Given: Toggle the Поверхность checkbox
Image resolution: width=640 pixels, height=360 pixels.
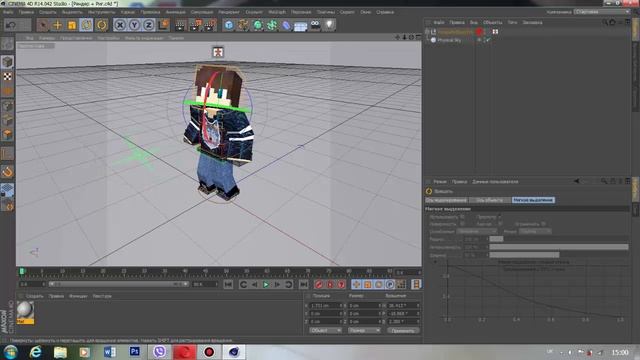Looking at the screenshot, I should coord(462,224).
